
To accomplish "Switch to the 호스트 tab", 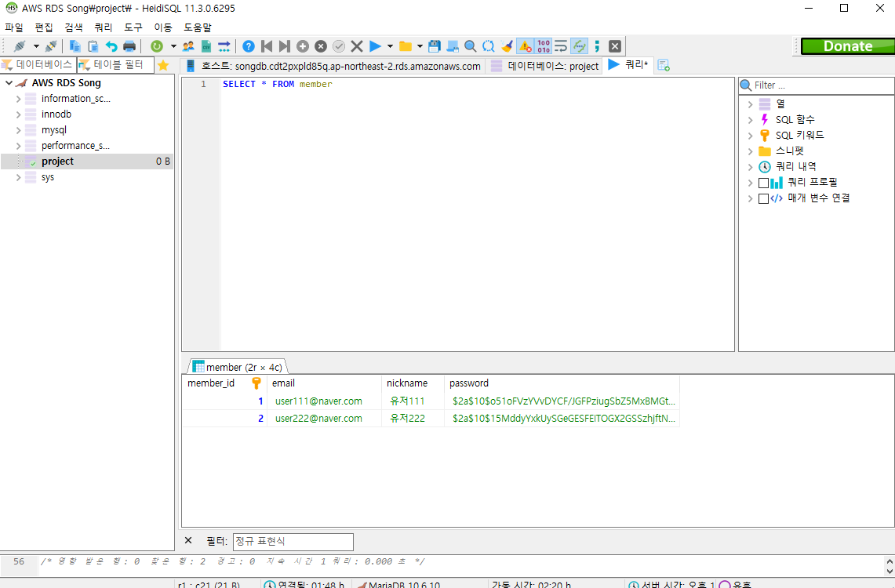I will [x=333, y=66].
